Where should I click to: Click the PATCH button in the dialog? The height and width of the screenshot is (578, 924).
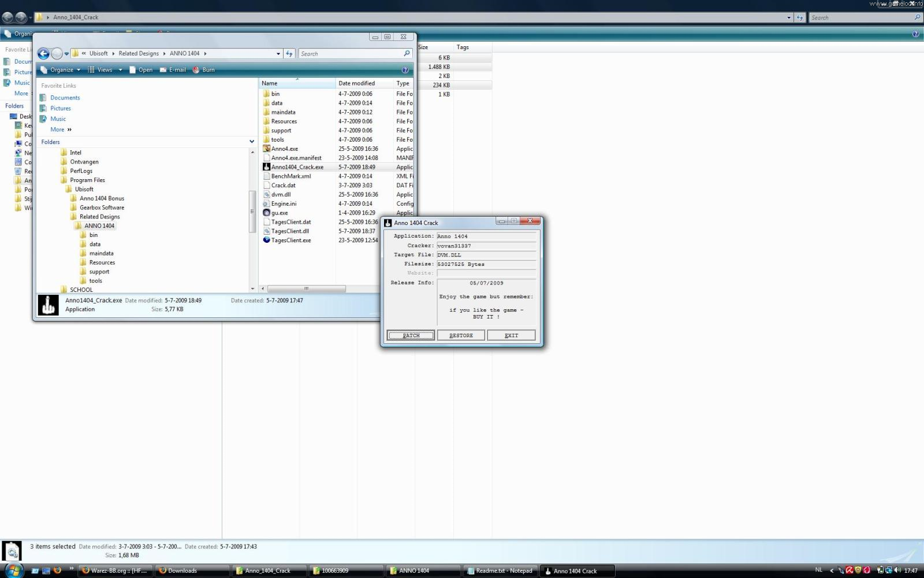(x=411, y=335)
